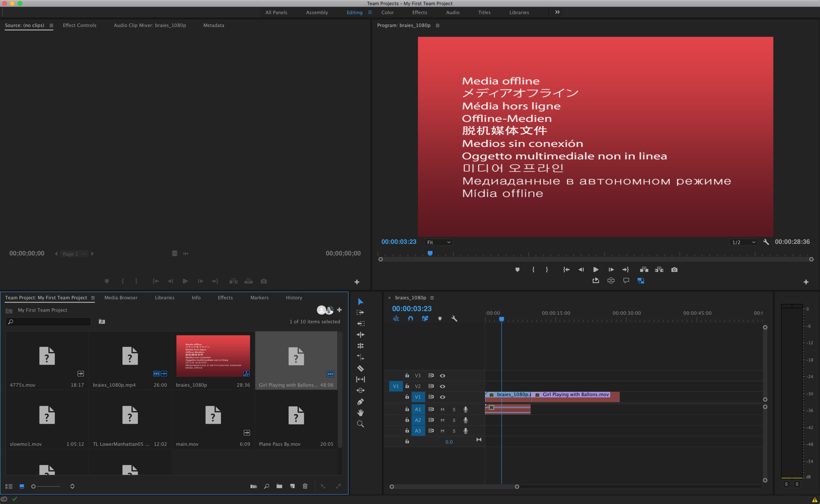This screenshot has width=820, height=504.
Task: Click Export Frame camera in Program monitor
Action: click(x=674, y=270)
